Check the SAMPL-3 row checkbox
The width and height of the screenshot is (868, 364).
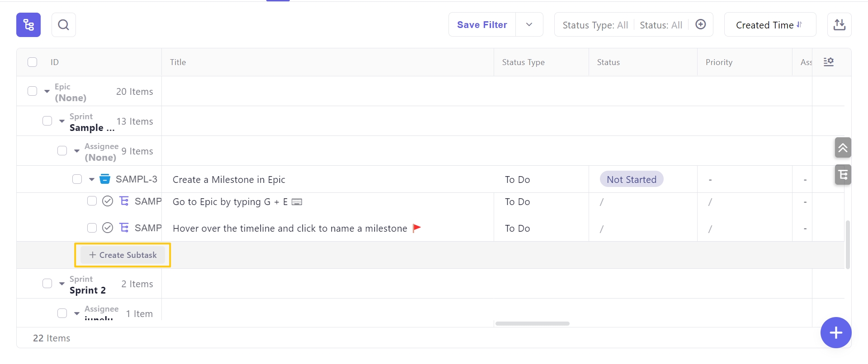[x=77, y=179]
